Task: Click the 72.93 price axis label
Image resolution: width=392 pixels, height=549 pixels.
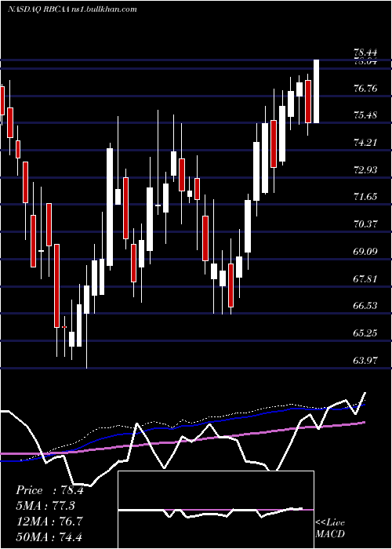Action: pyautogui.click(x=365, y=170)
